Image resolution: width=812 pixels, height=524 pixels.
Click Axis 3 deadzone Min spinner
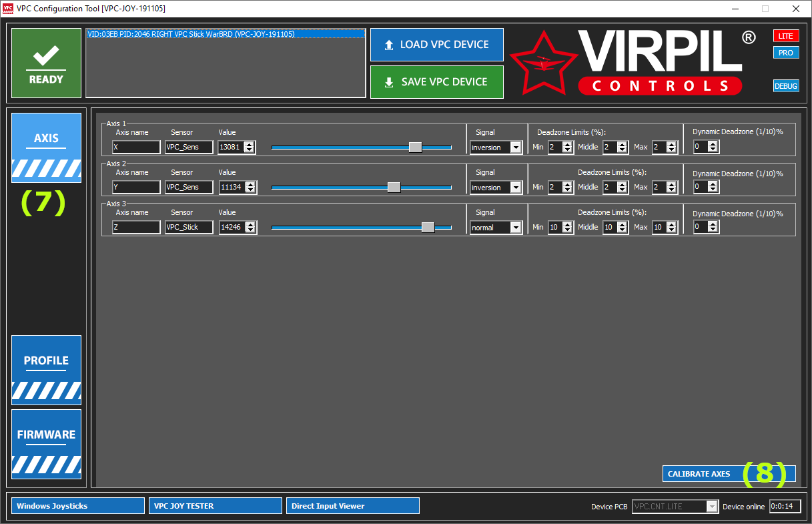coord(560,228)
